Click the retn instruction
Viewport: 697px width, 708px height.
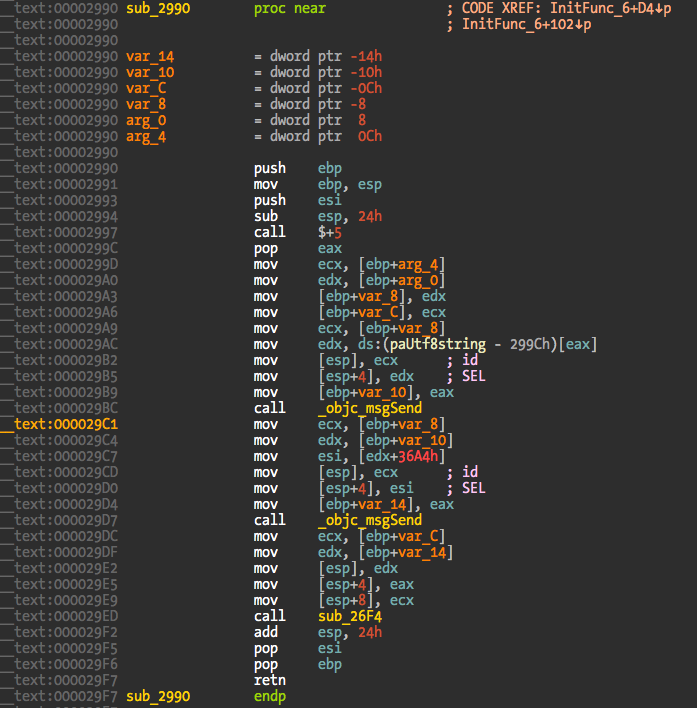269,680
